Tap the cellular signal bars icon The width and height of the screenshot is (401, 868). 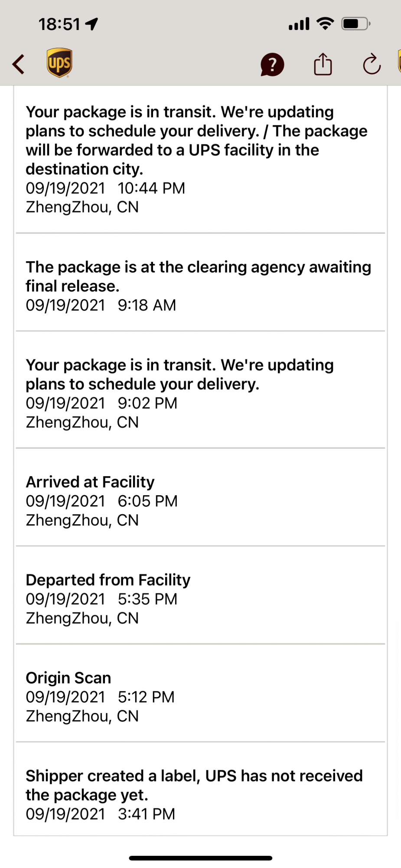coord(299,24)
